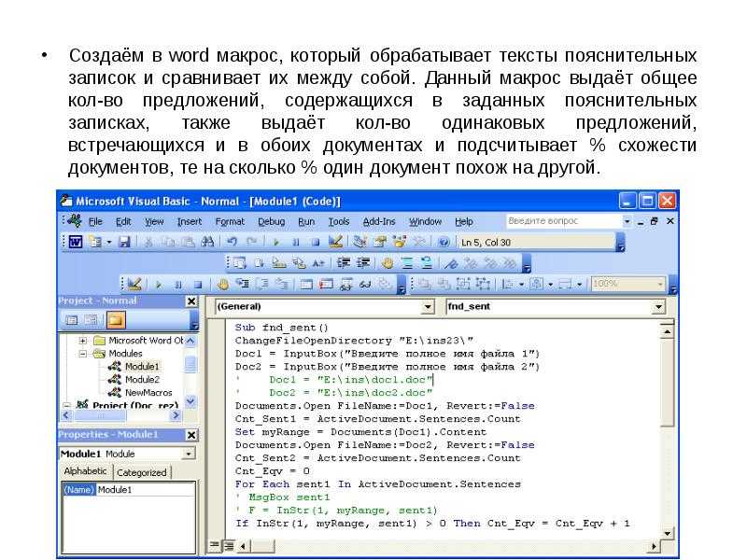Indent the selected code lines
Viewport: 747px width, 560px height.
(343, 262)
